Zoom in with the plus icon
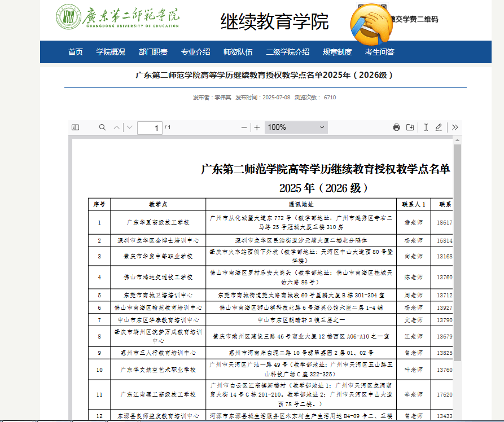Image resolution: width=504 pixels, height=422 pixels. 257,128
